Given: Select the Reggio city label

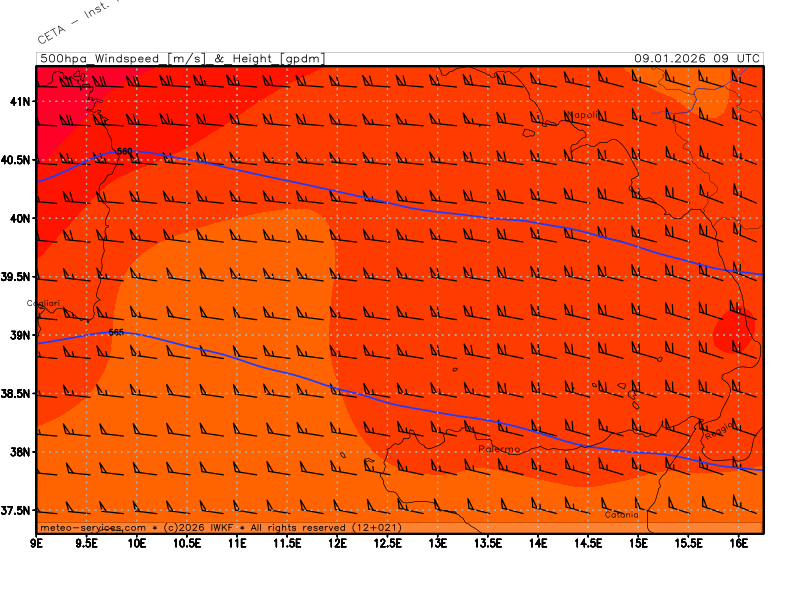Looking at the screenshot, I should click(x=718, y=434).
